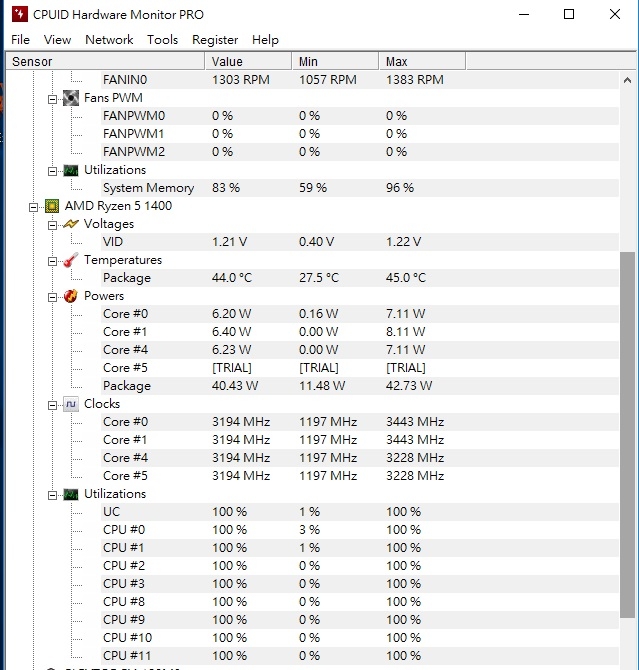Click the 1383 RPM max fan value
This screenshot has height=670, width=639.
pyautogui.click(x=415, y=80)
